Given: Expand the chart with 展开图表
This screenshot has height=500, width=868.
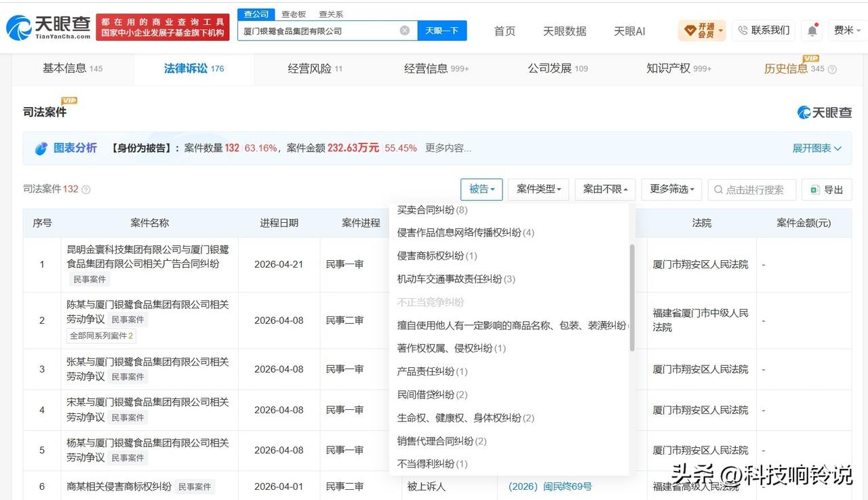Looking at the screenshot, I should pos(817,148).
